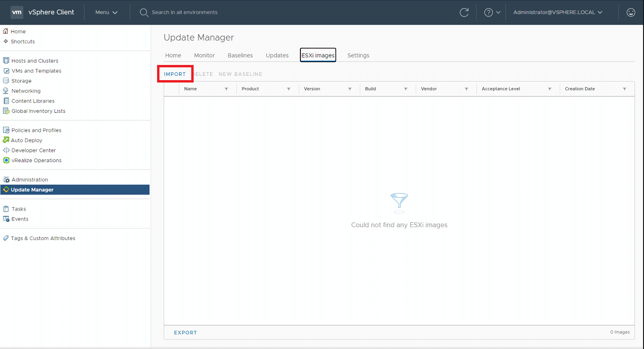
Task: Click the vRealize Operations icon
Action: pyautogui.click(x=6, y=160)
